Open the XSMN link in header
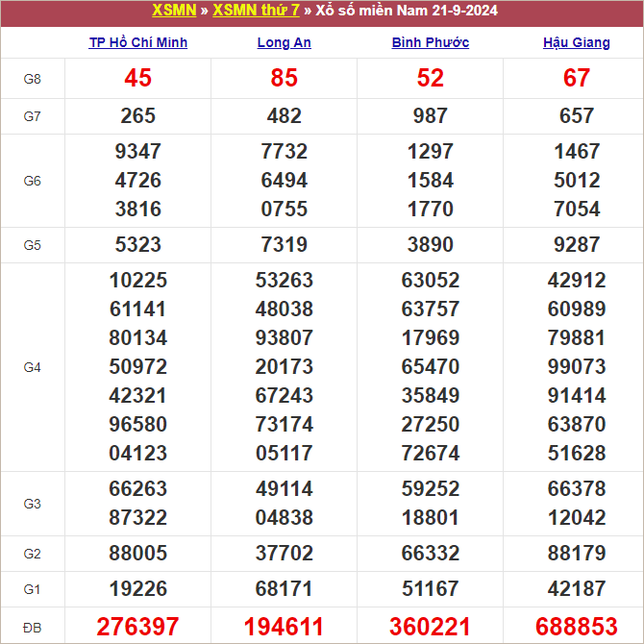This screenshot has height=644, width=644. (174, 11)
